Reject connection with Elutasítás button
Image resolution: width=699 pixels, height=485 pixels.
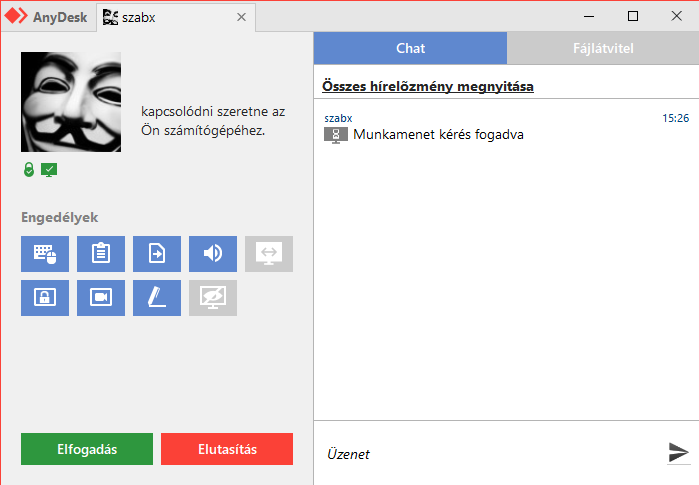(x=227, y=449)
